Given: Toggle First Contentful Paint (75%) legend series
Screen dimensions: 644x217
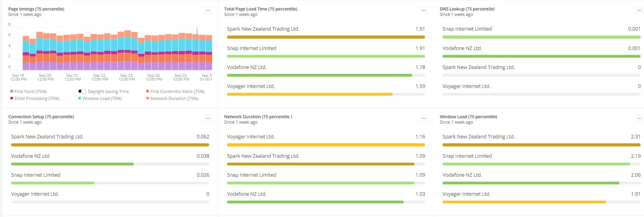Looking at the screenshot, I should 177,91.
